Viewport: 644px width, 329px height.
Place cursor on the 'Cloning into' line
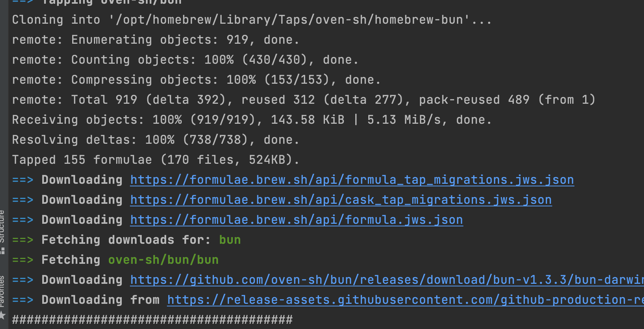252,20
